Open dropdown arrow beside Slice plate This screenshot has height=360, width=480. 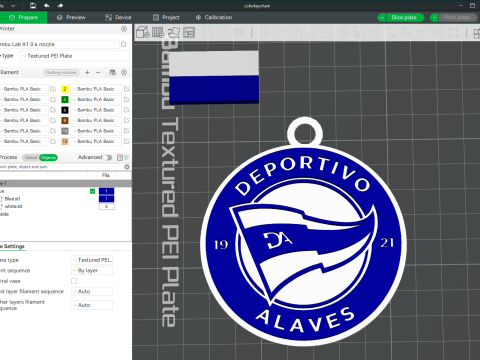(382, 17)
